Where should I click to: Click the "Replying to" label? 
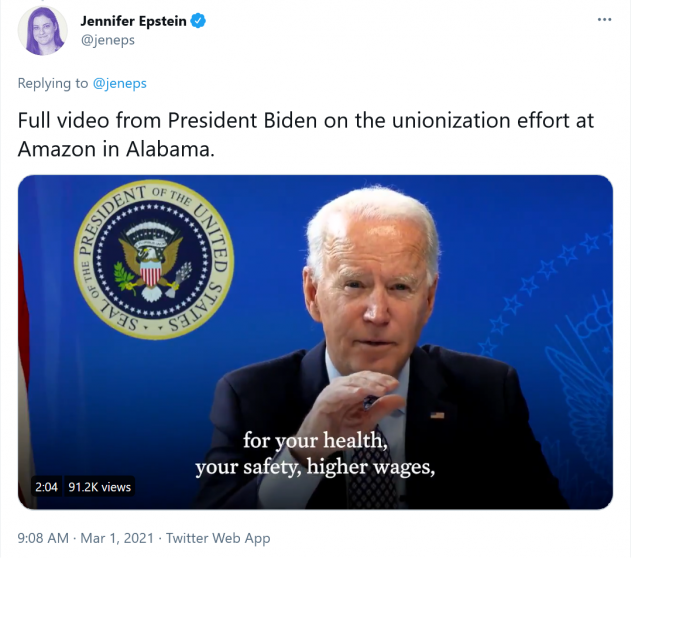[53, 83]
